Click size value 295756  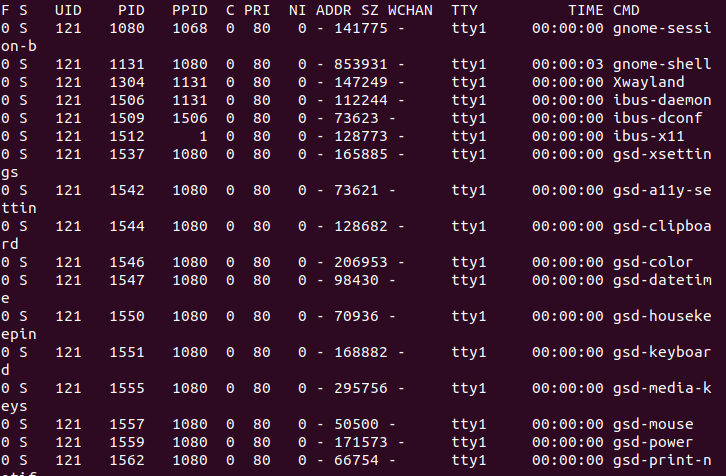361,388
